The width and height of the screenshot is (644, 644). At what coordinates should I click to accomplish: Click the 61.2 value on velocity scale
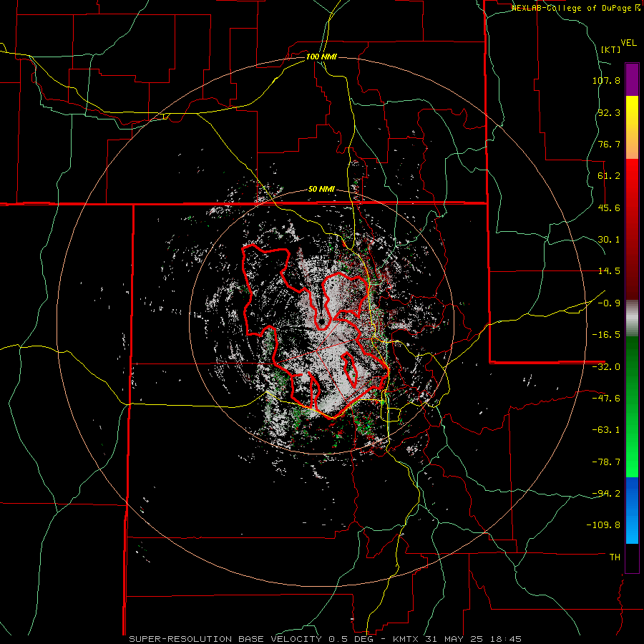pos(609,176)
